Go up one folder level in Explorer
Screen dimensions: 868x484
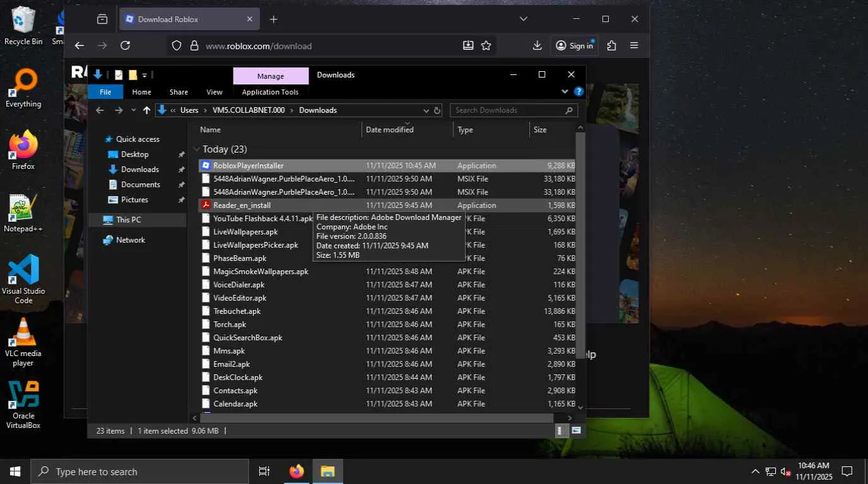146,110
